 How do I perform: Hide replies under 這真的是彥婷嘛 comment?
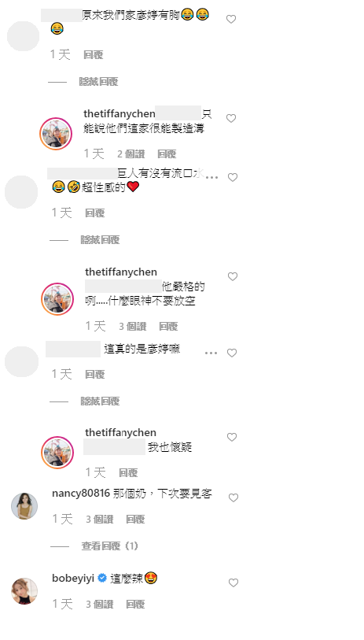pyautogui.click(x=100, y=401)
